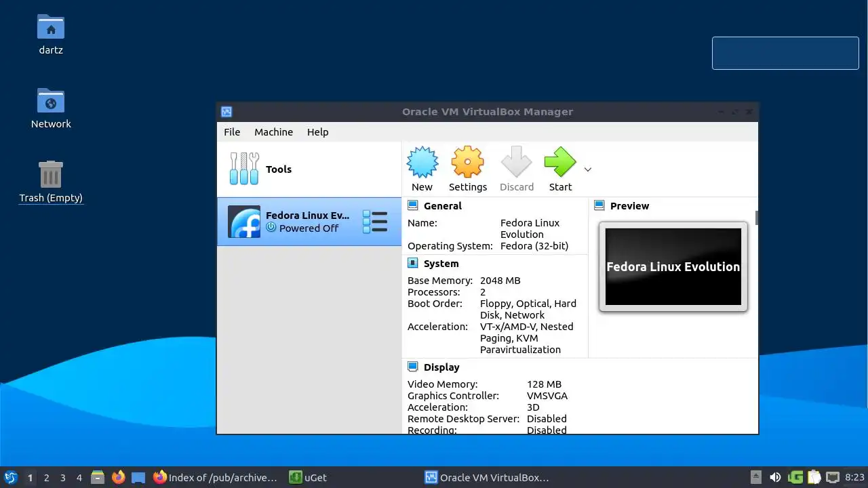
Task: Open the System settings heading link
Action: 441,264
